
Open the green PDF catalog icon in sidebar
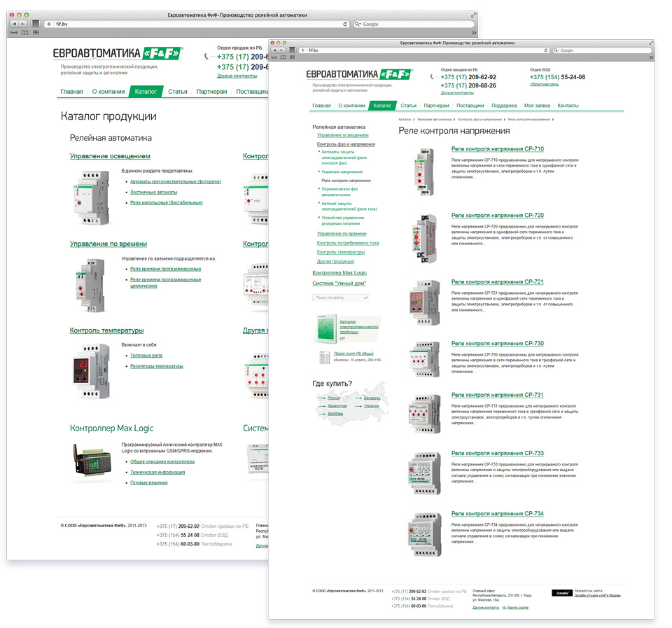[327, 329]
